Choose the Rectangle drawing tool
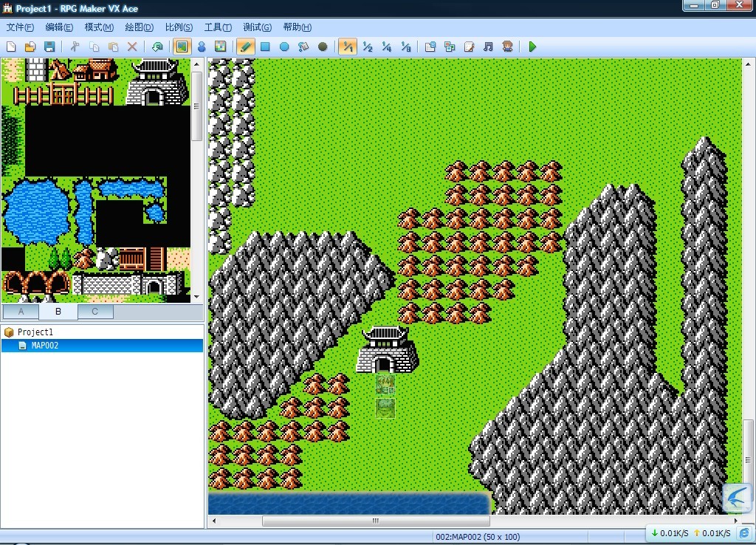 pos(265,47)
